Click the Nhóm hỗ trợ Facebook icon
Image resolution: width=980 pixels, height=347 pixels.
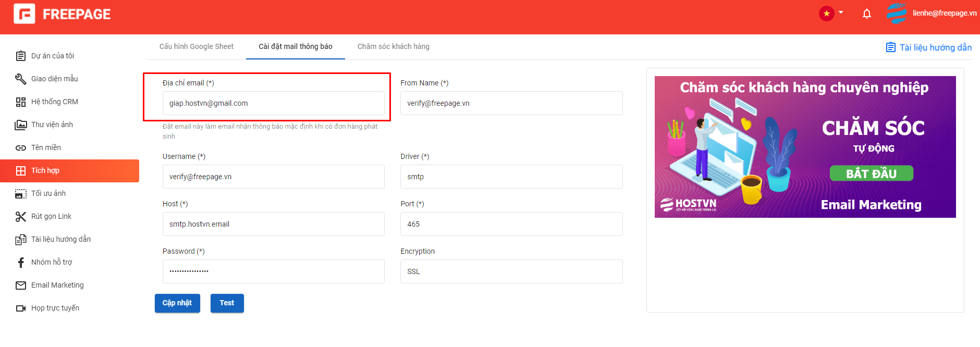pyautogui.click(x=21, y=262)
